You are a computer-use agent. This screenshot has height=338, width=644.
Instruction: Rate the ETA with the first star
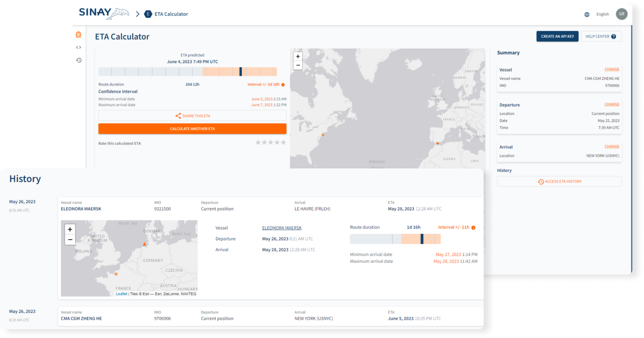258,142
